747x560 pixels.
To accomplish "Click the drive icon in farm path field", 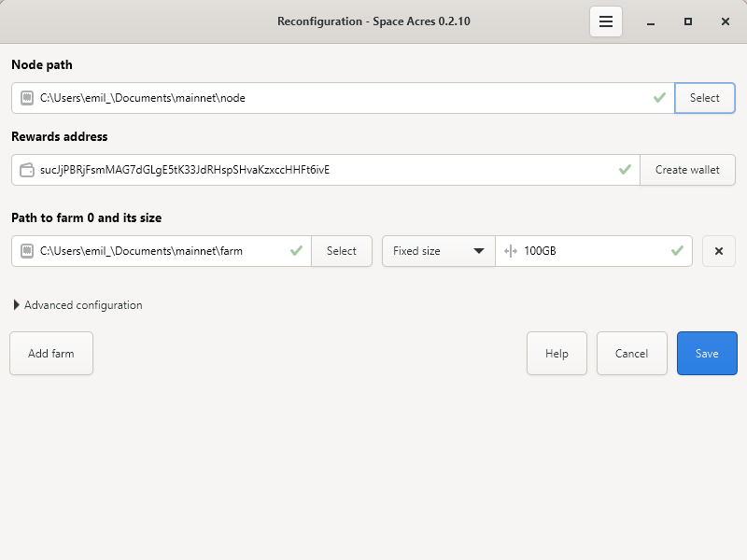I will click(28, 251).
